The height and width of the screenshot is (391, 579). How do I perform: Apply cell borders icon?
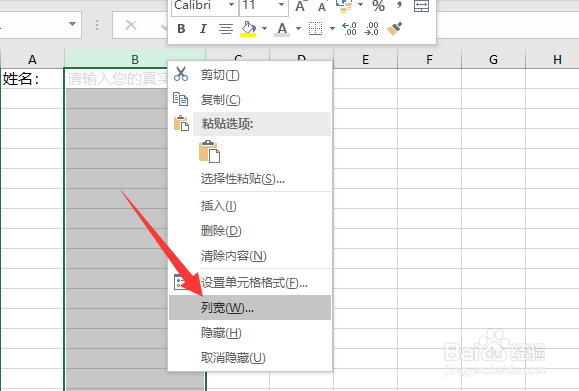[315, 28]
